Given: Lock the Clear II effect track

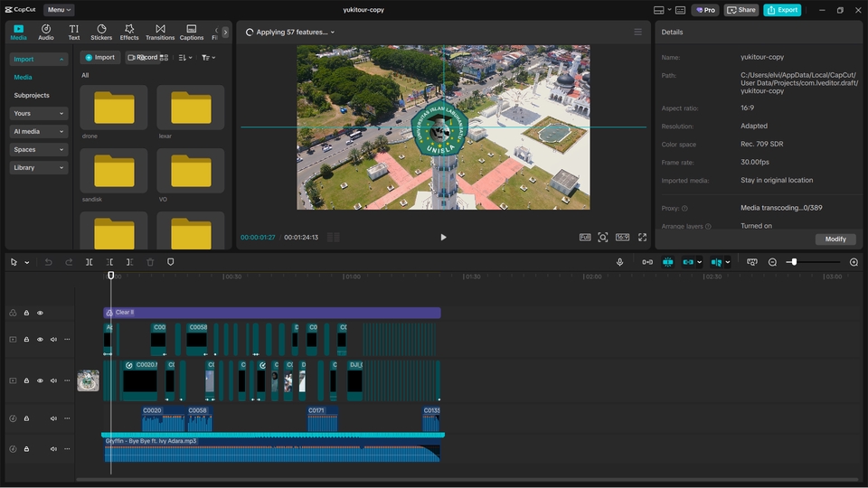Looking at the screenshot, I should (26, 313).
